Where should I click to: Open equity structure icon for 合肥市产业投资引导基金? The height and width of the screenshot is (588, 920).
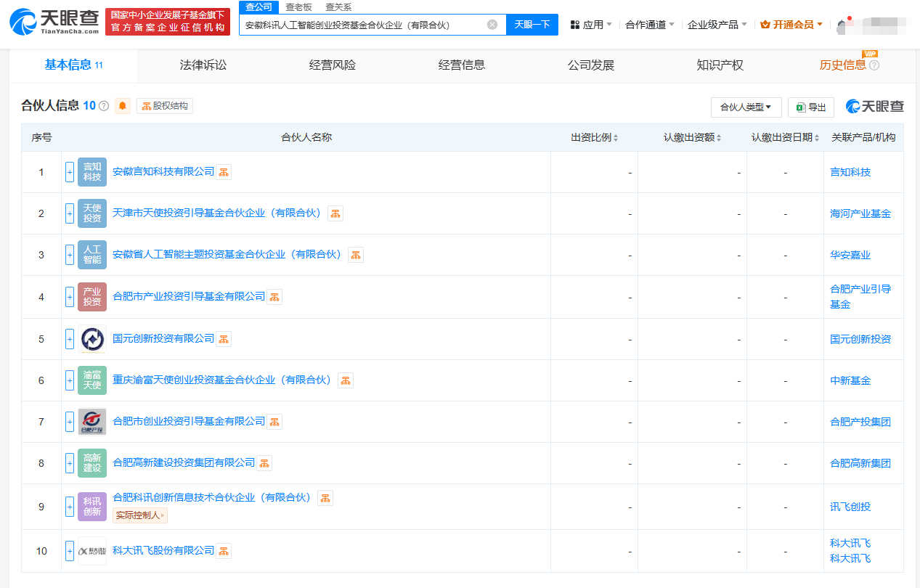click(x=274, y=297)
